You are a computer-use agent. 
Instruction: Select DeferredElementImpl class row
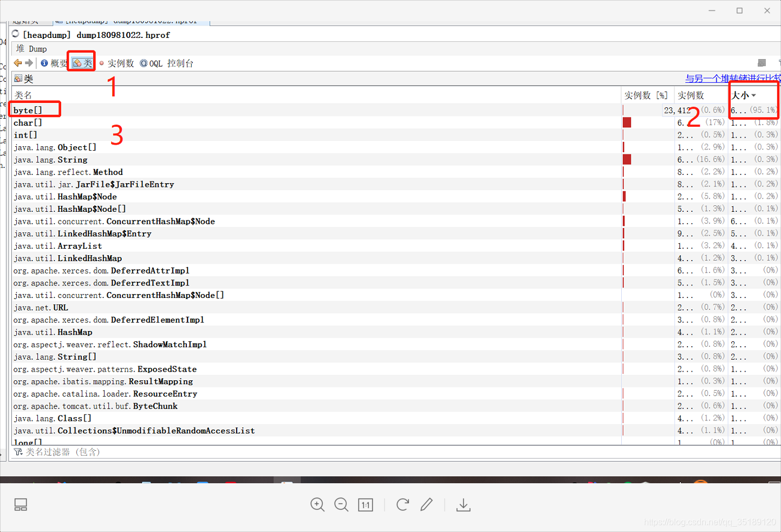395,320
